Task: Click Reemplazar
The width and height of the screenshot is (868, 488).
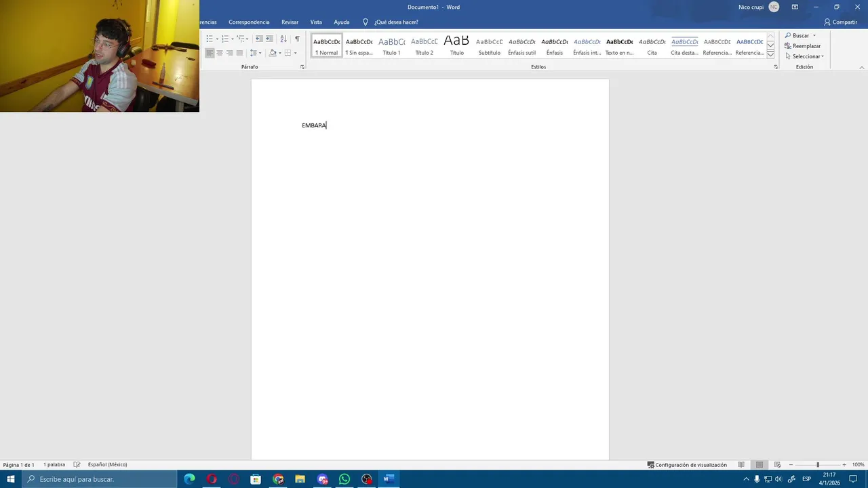Action: coord(803,46)
